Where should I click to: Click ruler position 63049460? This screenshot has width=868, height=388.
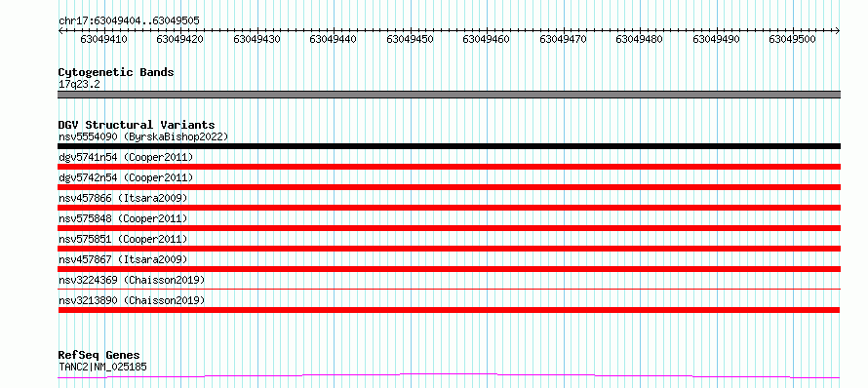(x=487, y=39)
